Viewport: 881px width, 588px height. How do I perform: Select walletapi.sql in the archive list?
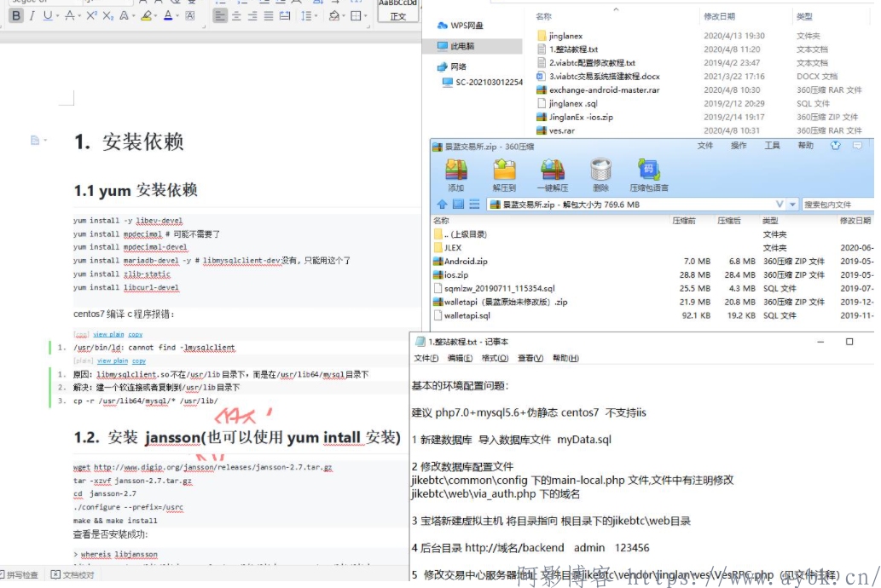click(x=462, y=315)
